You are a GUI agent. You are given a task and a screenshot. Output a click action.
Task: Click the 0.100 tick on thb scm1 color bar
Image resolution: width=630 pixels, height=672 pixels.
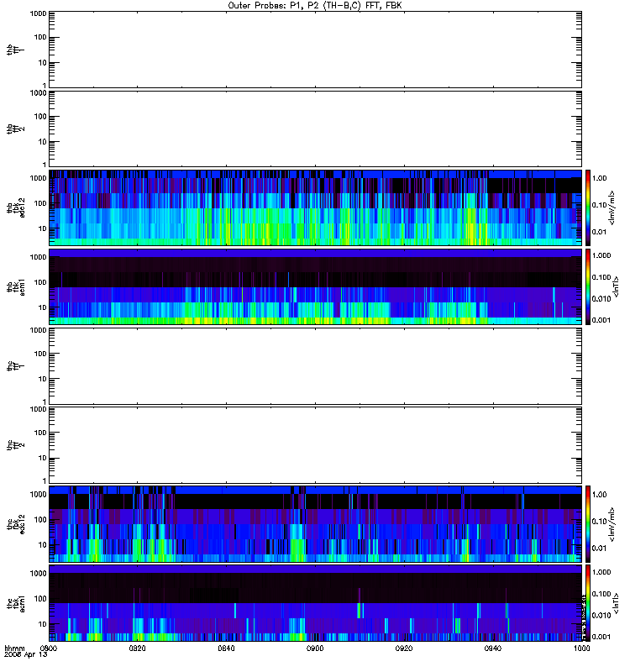601,277
